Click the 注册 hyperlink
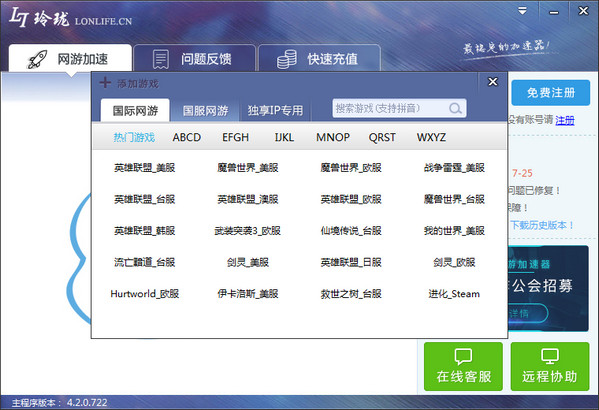The image size is (599, 410). click(x=565, y=120)
